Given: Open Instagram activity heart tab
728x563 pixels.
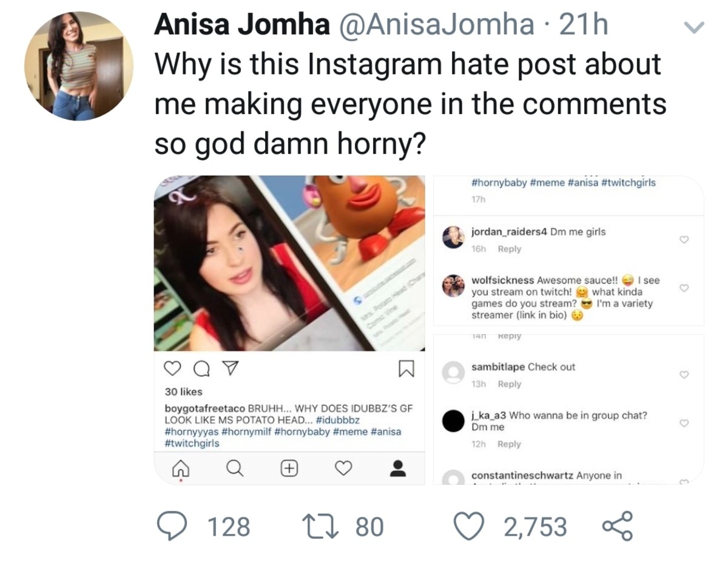Looking at the screenshot, I should click(343, 468).
